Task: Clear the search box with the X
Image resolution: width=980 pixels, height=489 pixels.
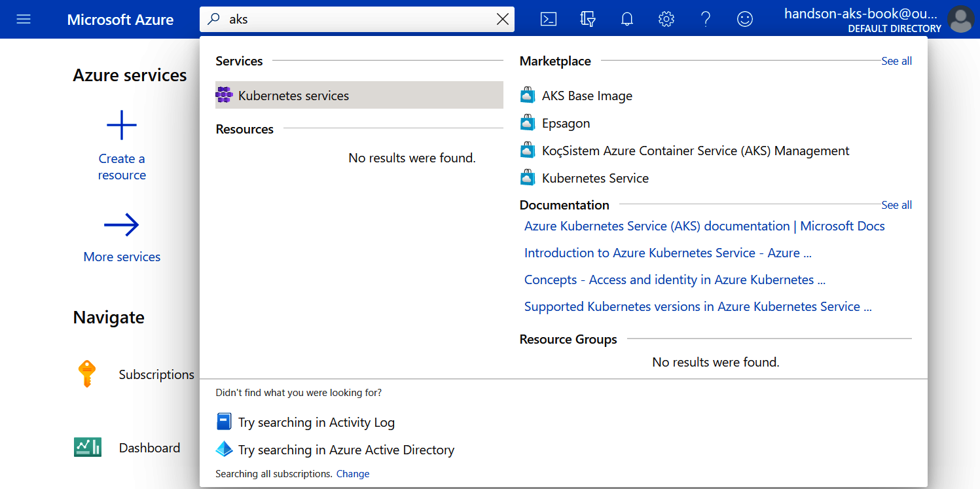Action: [503, 19]
